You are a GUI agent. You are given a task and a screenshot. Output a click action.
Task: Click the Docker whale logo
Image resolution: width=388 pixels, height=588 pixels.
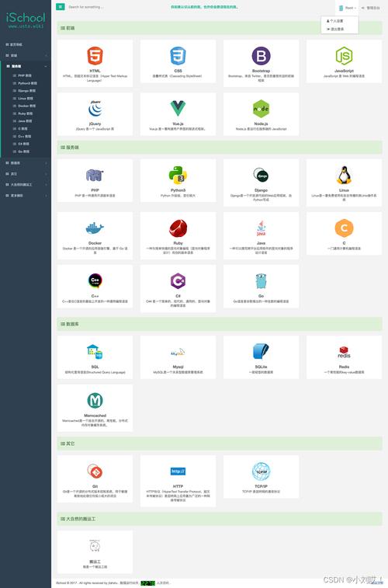tap(95, 228)
